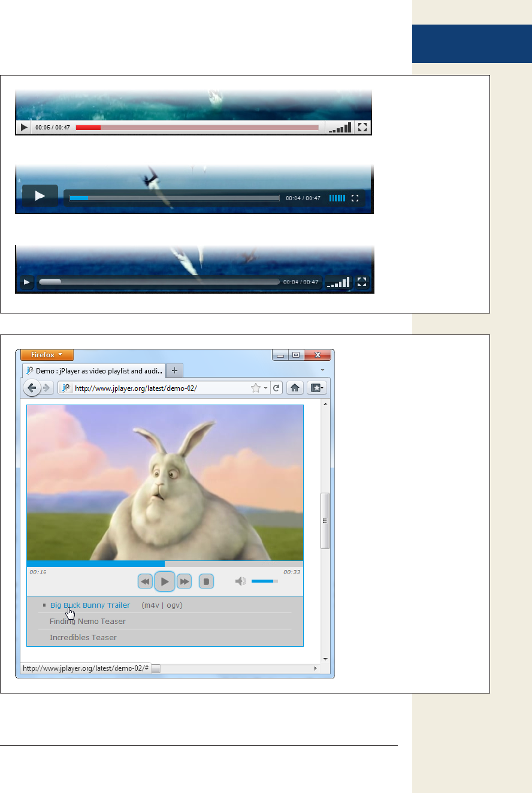Enter fullscreen in red progress bar player
This screenshot has height=793, width=532.
(x=362, y=128)
